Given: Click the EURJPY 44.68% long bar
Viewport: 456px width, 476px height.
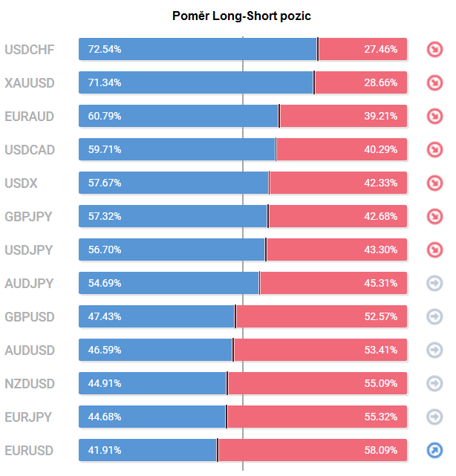Looking at the screenshot, I should tap(152, 417).
